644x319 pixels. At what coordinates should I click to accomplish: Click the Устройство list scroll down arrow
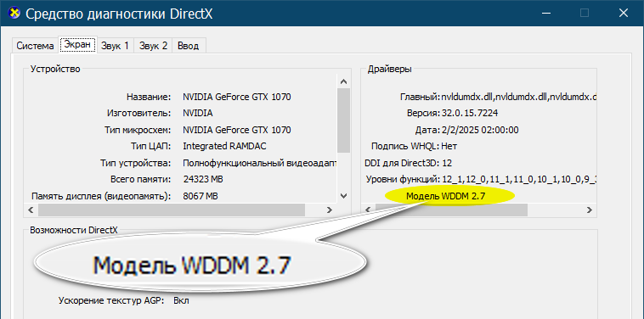tap(344, 196)
